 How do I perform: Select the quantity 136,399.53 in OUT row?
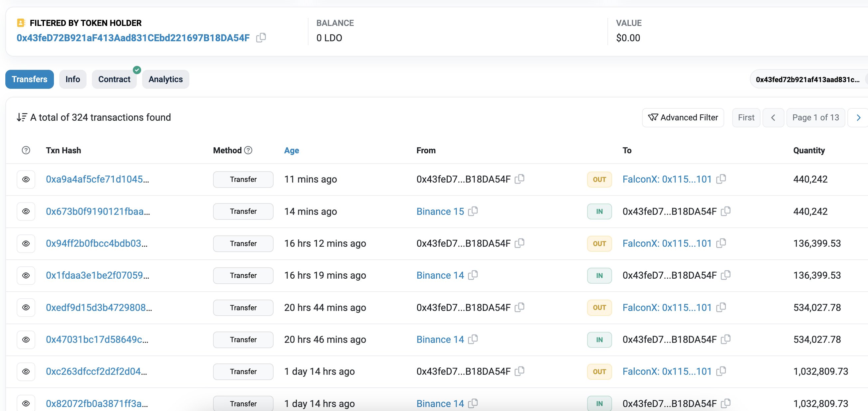tap(817, 243)
